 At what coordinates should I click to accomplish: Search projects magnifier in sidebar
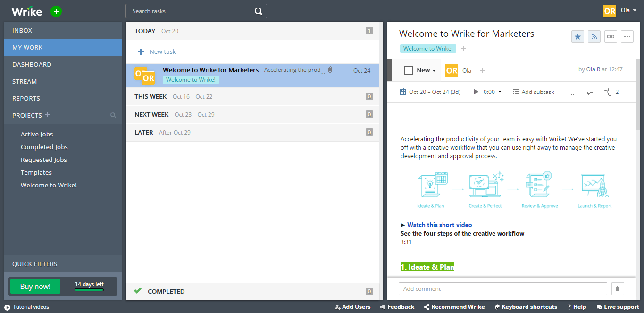pos(113,115)
